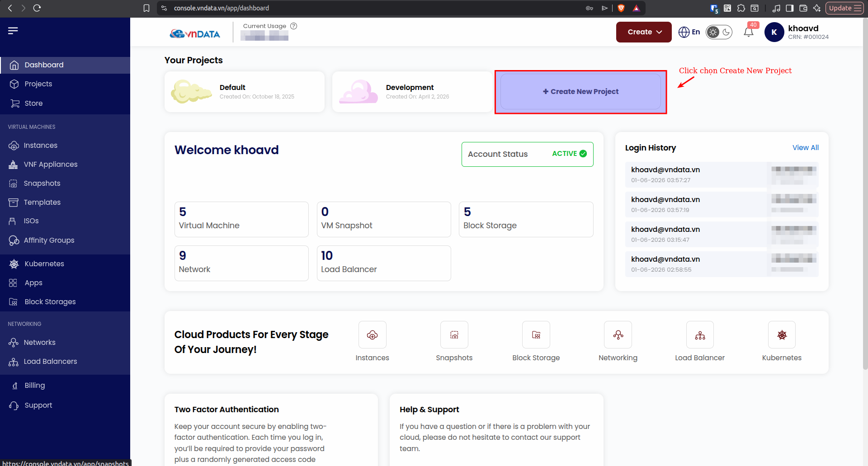The width and height of the screenshot is (868, 466).
Task: Click the Snapshots cloud product icon
Action: (x=454, y=335)
